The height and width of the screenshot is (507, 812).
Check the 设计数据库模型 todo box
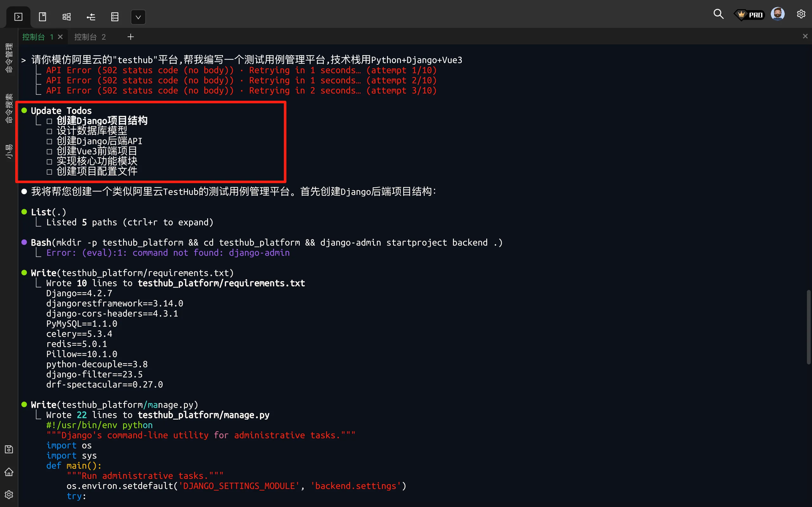(x=49, y=132)
